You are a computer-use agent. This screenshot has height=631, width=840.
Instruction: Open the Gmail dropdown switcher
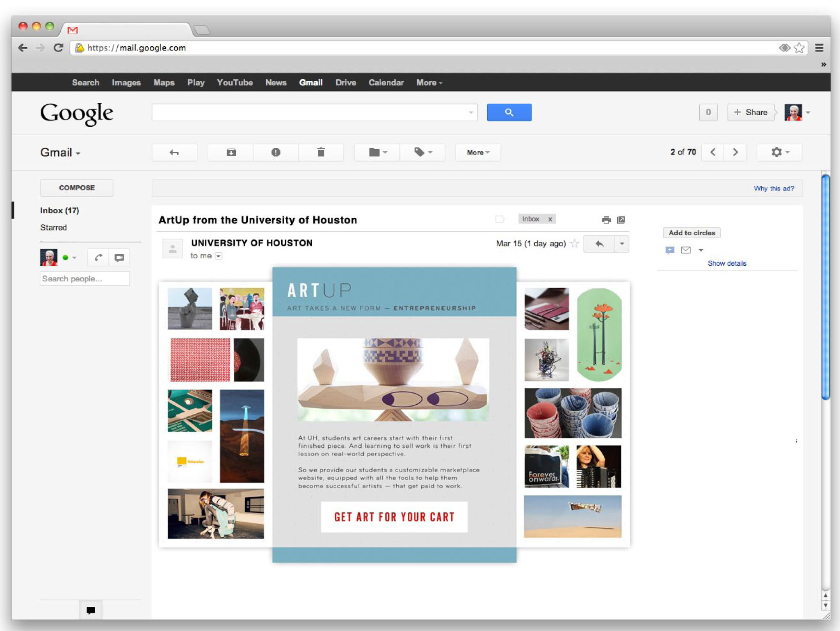point(60,153)
